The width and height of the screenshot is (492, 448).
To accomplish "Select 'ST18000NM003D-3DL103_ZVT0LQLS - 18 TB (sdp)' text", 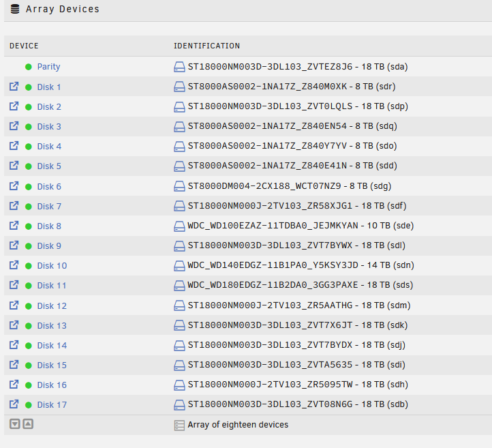I will click(298, 106).
